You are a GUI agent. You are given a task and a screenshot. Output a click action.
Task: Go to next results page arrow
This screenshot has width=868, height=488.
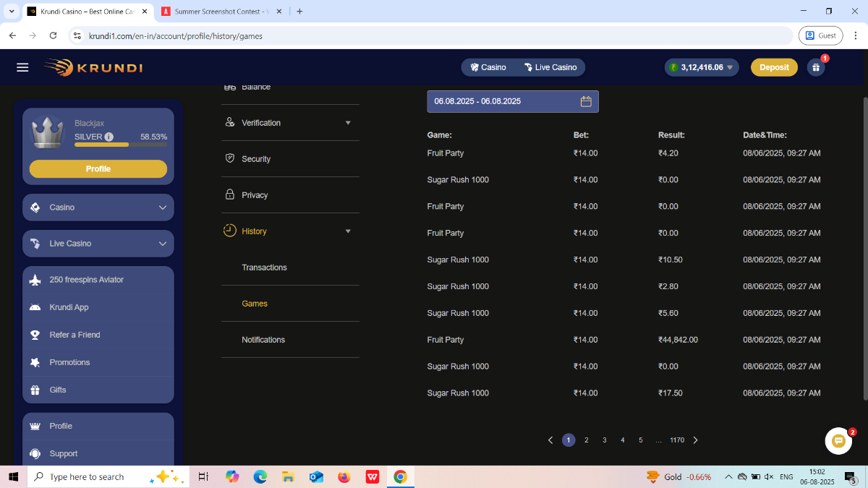coord(696,440)
